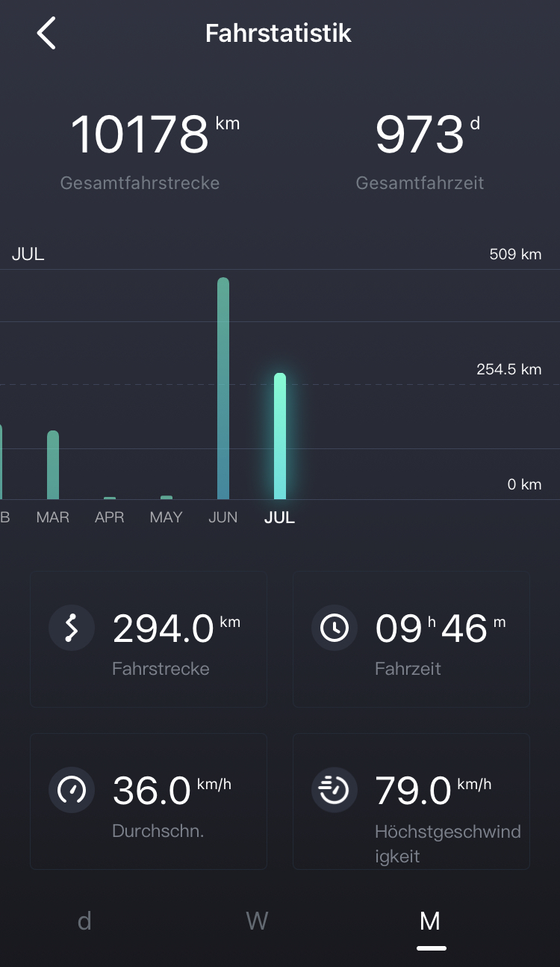
Task: Select the monthly 'M' tab
Action: [430, 921]
